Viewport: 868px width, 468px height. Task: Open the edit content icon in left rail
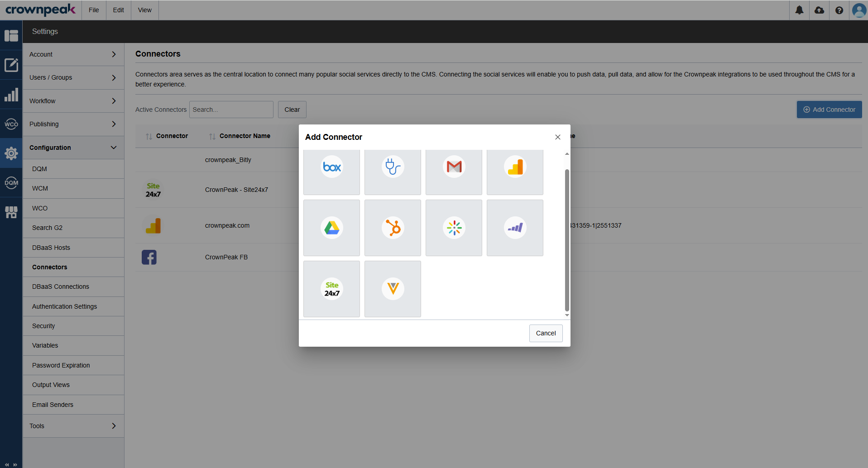[11, 65]
